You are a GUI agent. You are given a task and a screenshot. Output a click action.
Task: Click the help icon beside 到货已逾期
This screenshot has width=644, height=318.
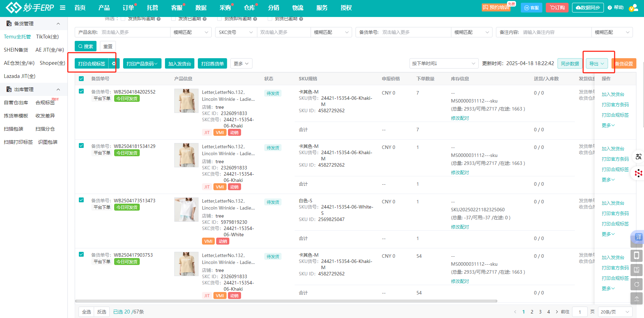click(x=301, y=19)
